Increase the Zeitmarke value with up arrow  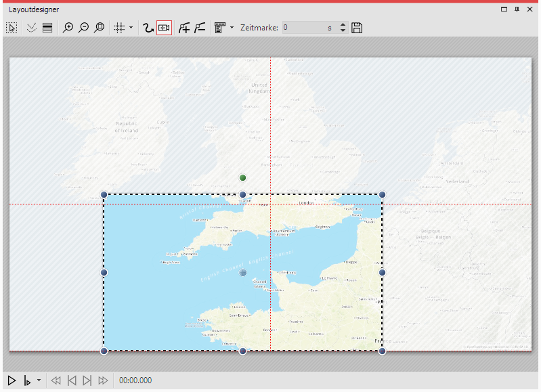coord(343,25)
